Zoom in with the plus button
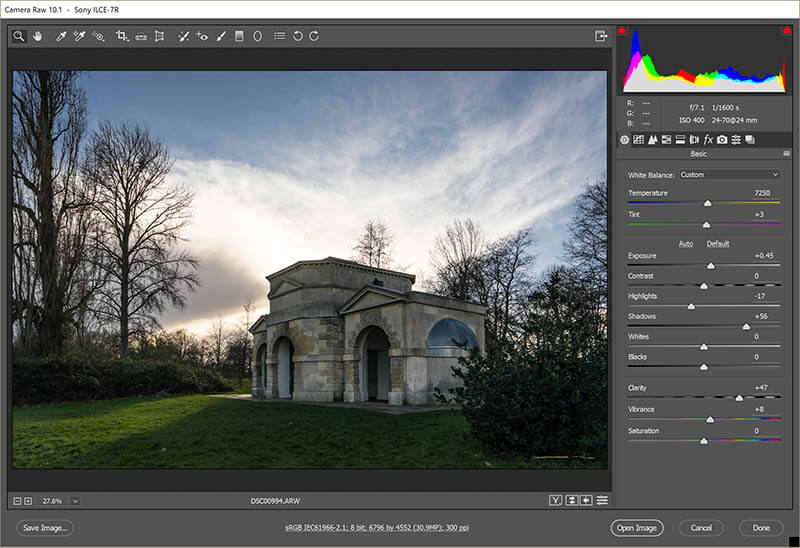Screen dimensions: 800x548 pos(28,501)
